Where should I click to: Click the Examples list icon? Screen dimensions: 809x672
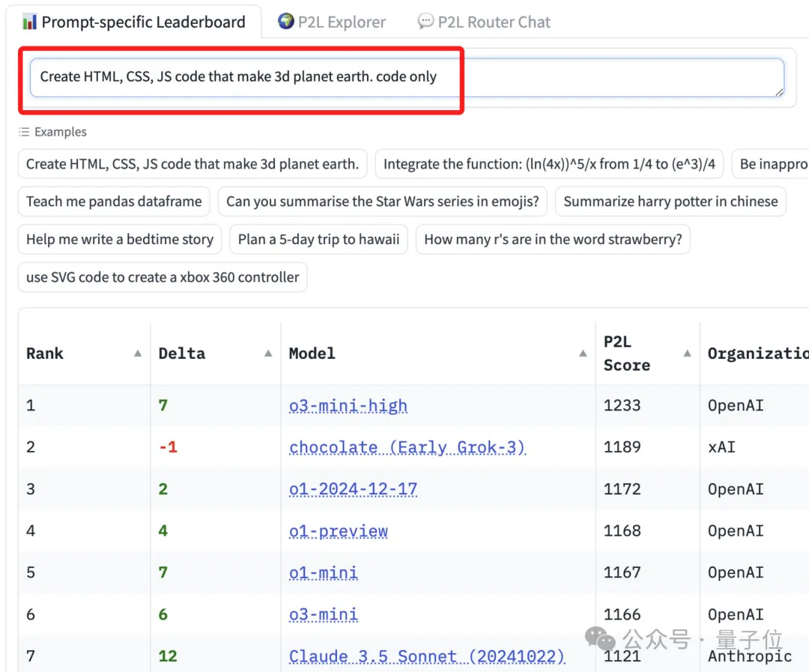24,132
